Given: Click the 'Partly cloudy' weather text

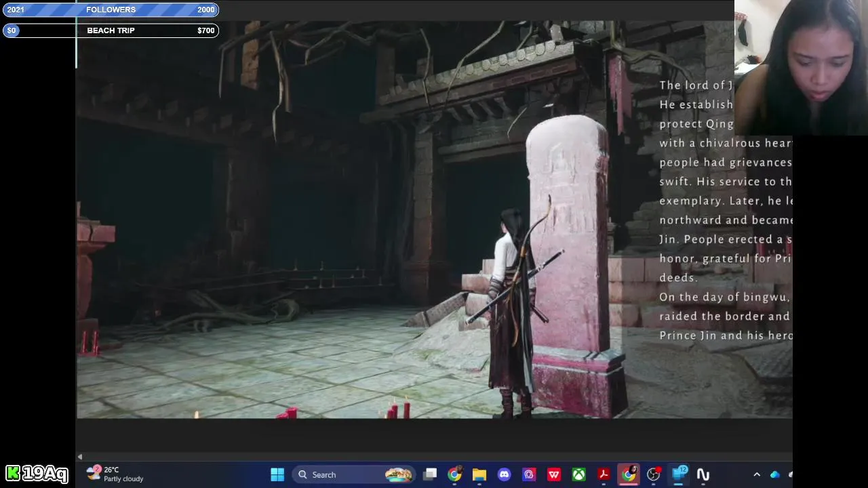Looking at the screenshot, I should tap(123, 479).
